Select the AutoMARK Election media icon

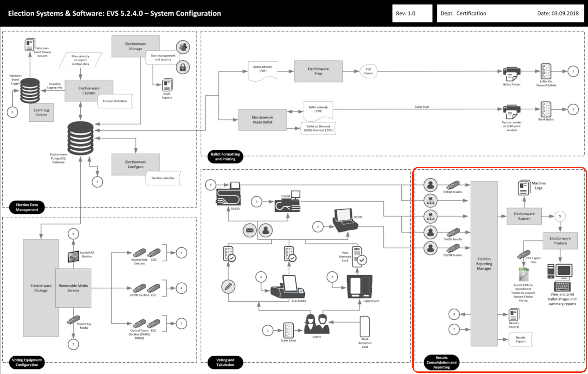coord(73,257)
